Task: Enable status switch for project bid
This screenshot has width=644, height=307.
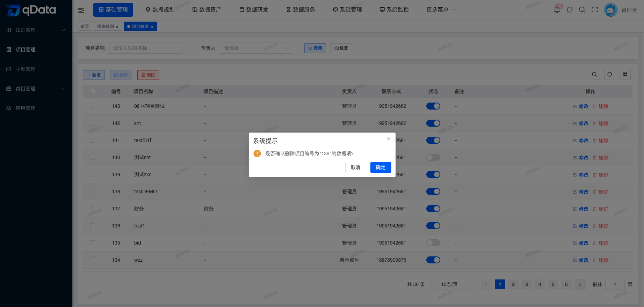Action: coord(433,243)
